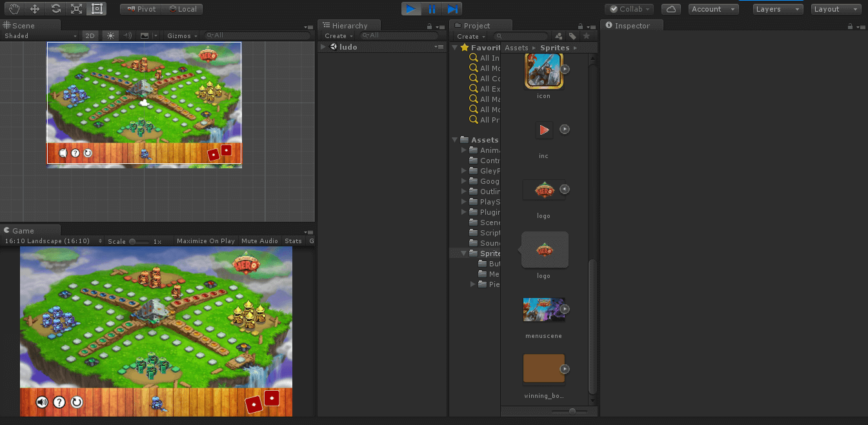
Task: Toggle 2D mode in Scene view
Action: click(x=90, y=36)
